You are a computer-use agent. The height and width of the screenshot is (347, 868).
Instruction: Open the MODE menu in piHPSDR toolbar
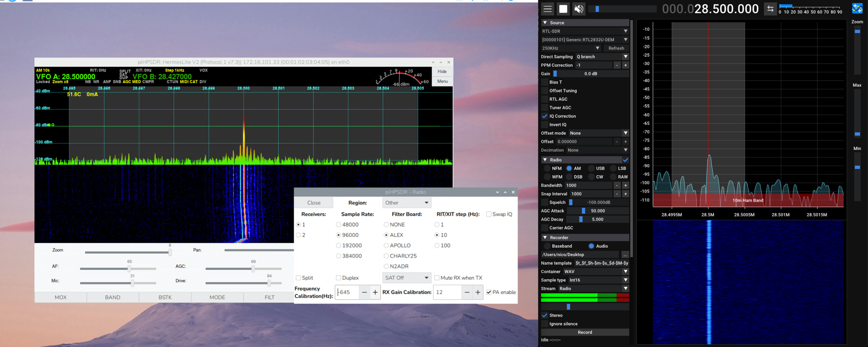click(x=217, y=297)
